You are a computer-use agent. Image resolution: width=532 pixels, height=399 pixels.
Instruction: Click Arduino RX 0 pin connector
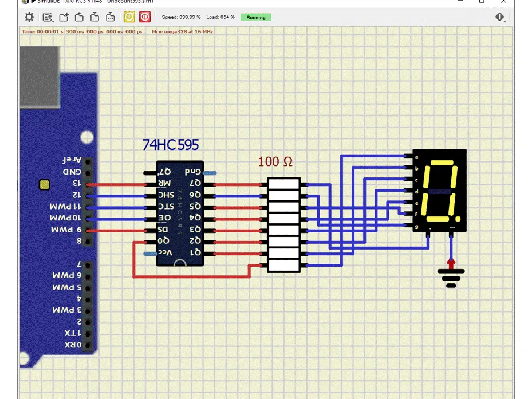coord(88,346)
